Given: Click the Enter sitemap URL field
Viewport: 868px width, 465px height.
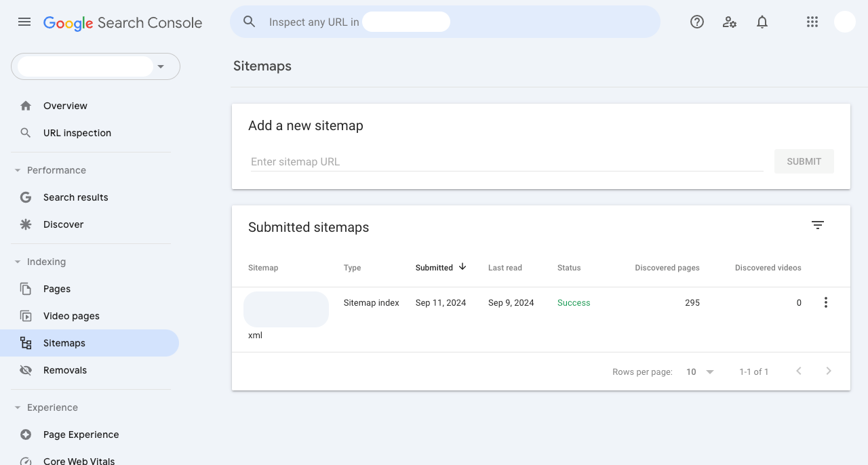Looking at the screenshot, I should point(507,161).
